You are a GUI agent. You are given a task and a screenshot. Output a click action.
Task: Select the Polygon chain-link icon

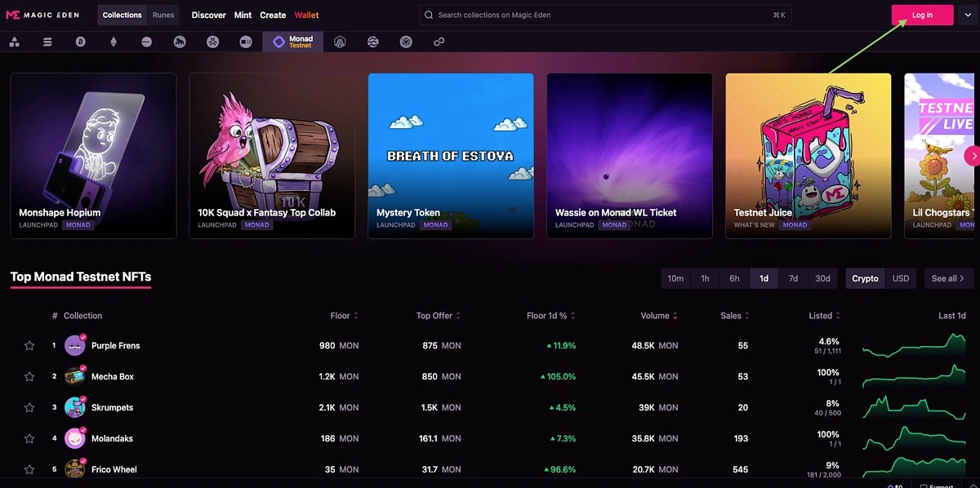(439, 42)
